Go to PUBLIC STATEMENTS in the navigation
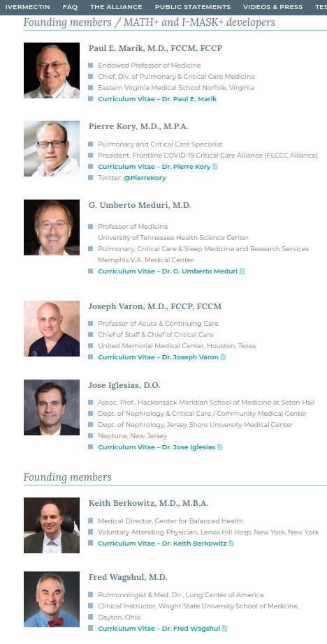The width and height of the screenshot is (327, 644). 193,7
